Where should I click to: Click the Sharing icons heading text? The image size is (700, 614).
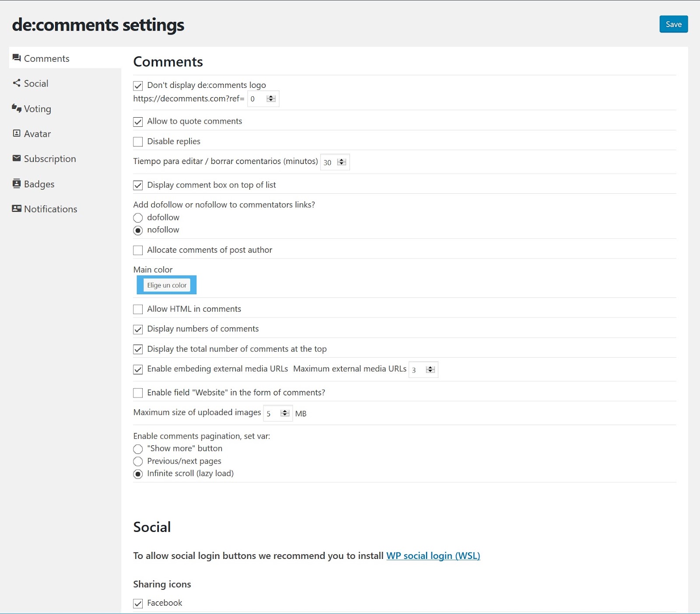click(162, 584)
